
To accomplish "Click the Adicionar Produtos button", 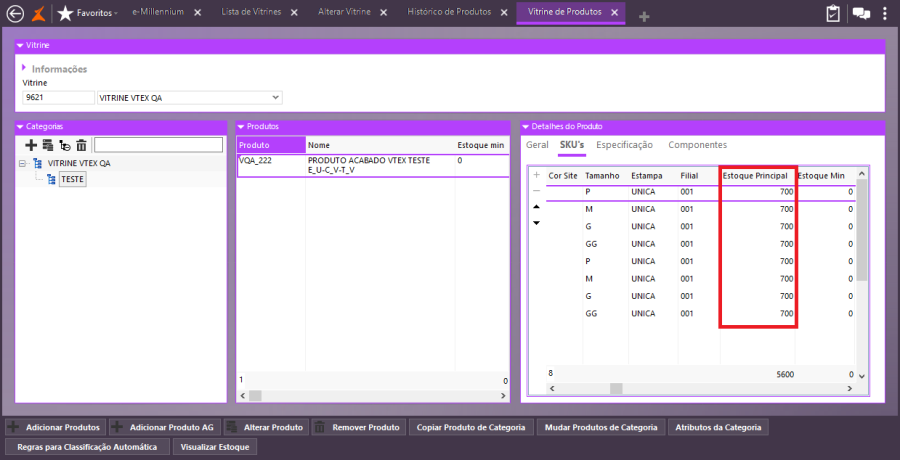I will coord(55,427).
